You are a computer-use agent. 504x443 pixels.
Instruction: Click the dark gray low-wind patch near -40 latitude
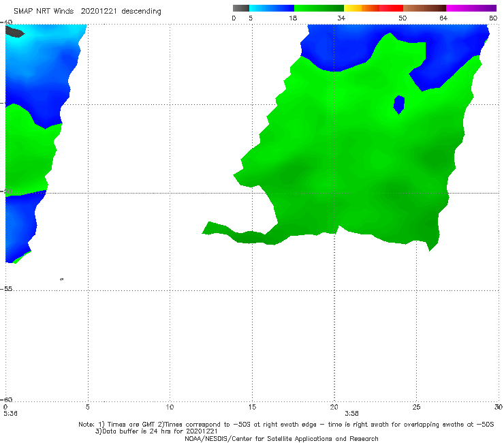15,32
